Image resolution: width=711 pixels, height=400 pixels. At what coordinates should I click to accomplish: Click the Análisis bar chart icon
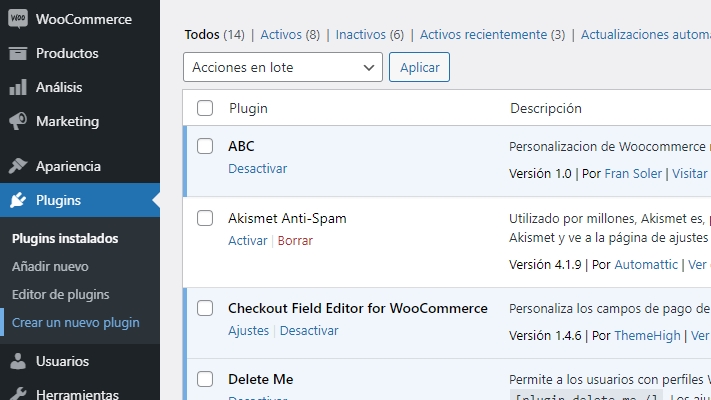click(18, 87)
